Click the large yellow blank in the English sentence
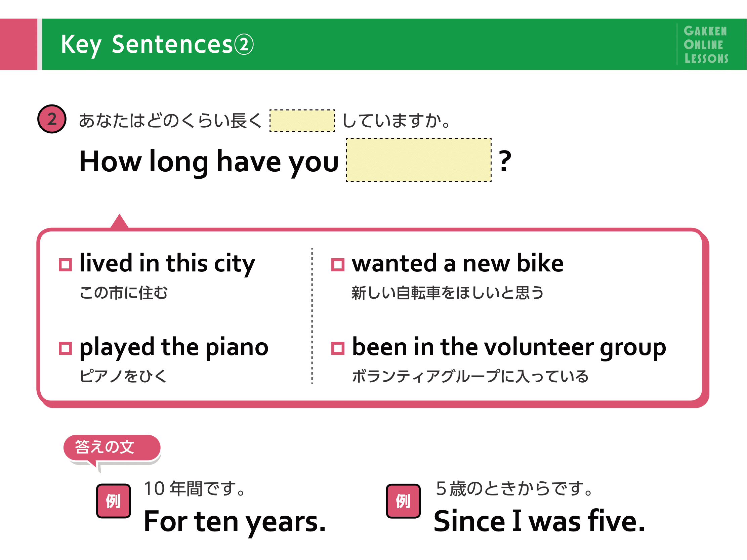The image size is (747, 560). pyautogui.click(x=419, y=160)
